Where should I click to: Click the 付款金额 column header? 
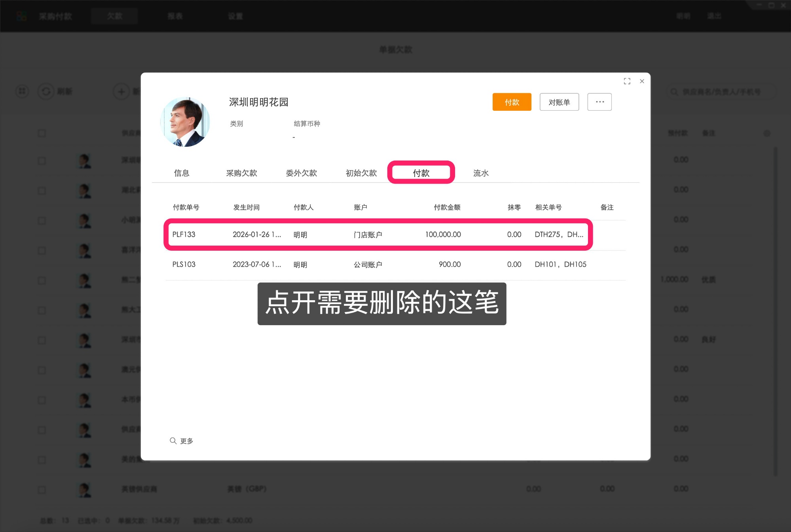tap(447, 207)
